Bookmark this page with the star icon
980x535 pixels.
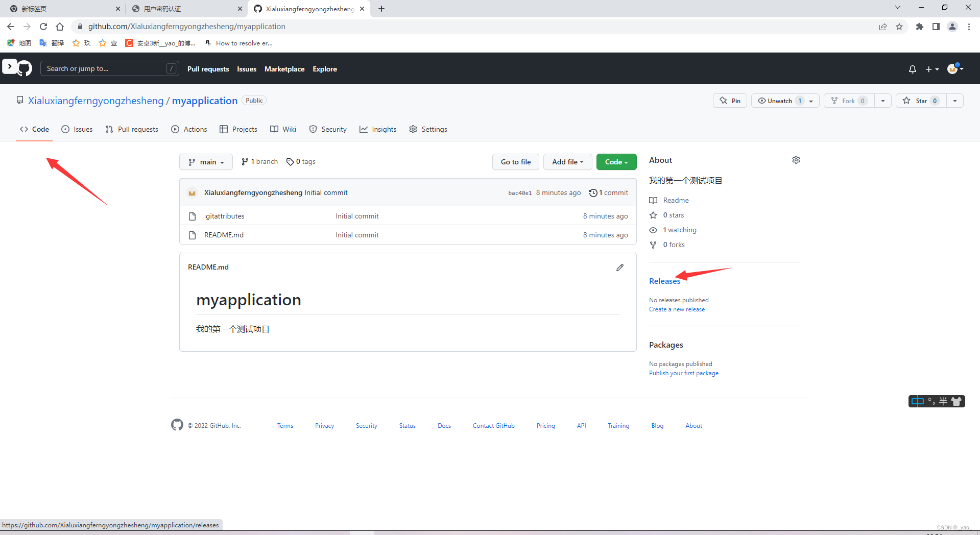[x=899, y=27]
